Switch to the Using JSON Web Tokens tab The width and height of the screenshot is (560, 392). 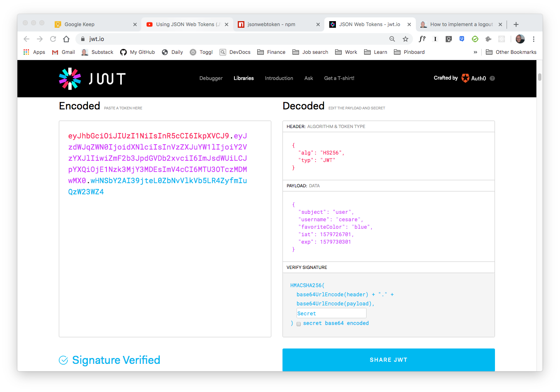point(187,24)
